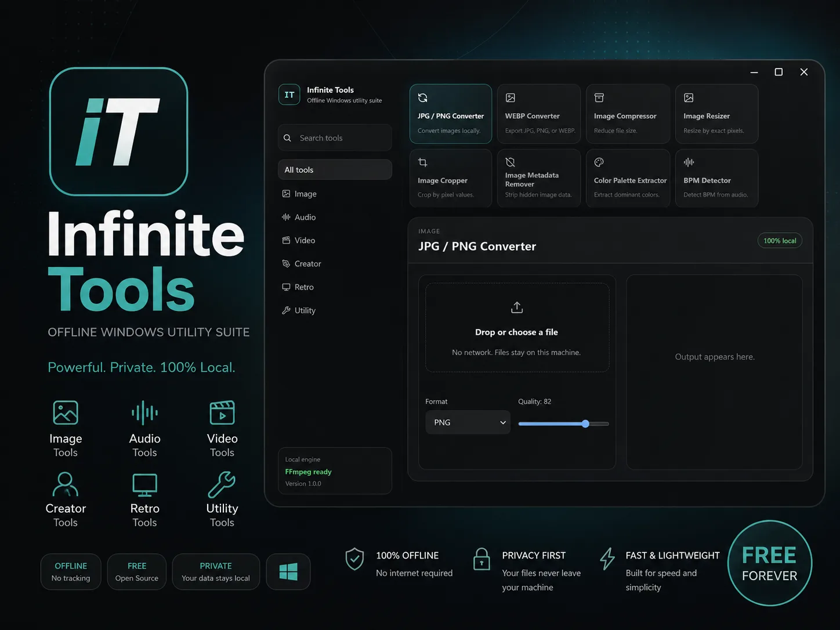The width and height of the screenshot is (840, 630).
Task: Click the WEBP Converter card icon
Action: point(510,97)
